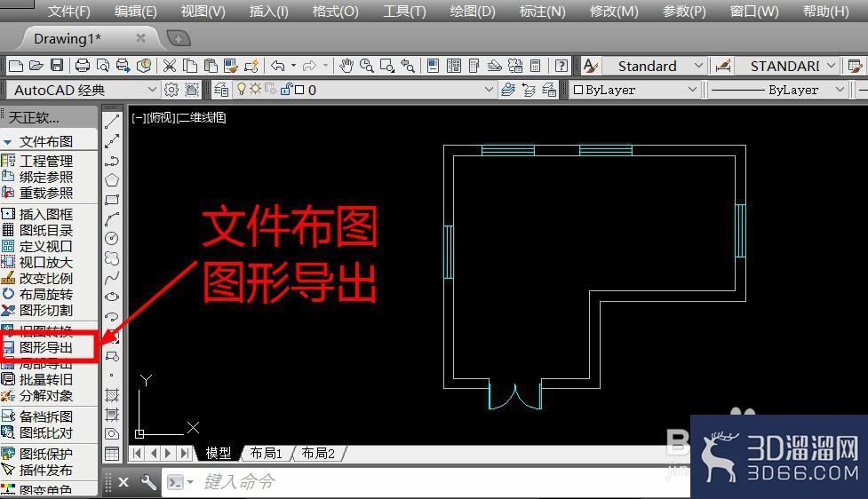Image resolution: width=868 pixels, height=499 pixels.
Task: Switch to the 模型 model tab
Action: (x=218, y=453)
